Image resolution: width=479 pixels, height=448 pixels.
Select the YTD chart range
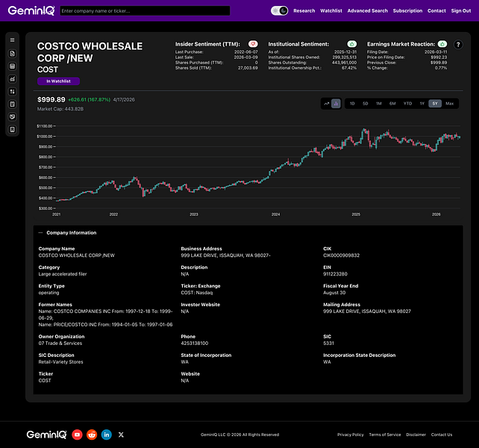407,104
